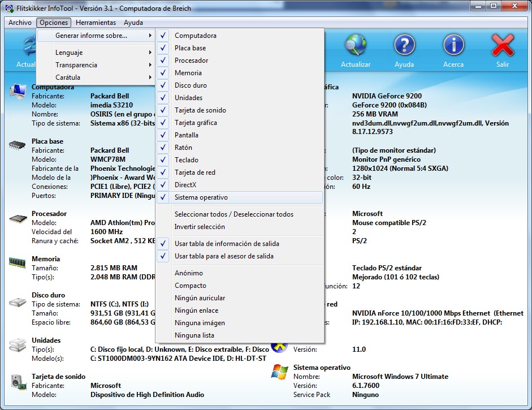Select the Ninguna imágen option
The image size is (532, 410).
point(240,323)
